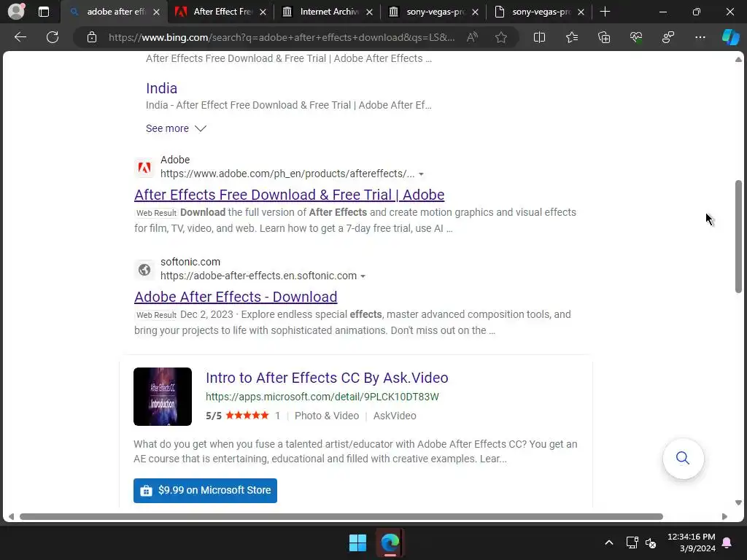Screen dimensions: 747x560
Task: Open After Effects Free Download & Free Trial link
Action: [x=289, y=195]
